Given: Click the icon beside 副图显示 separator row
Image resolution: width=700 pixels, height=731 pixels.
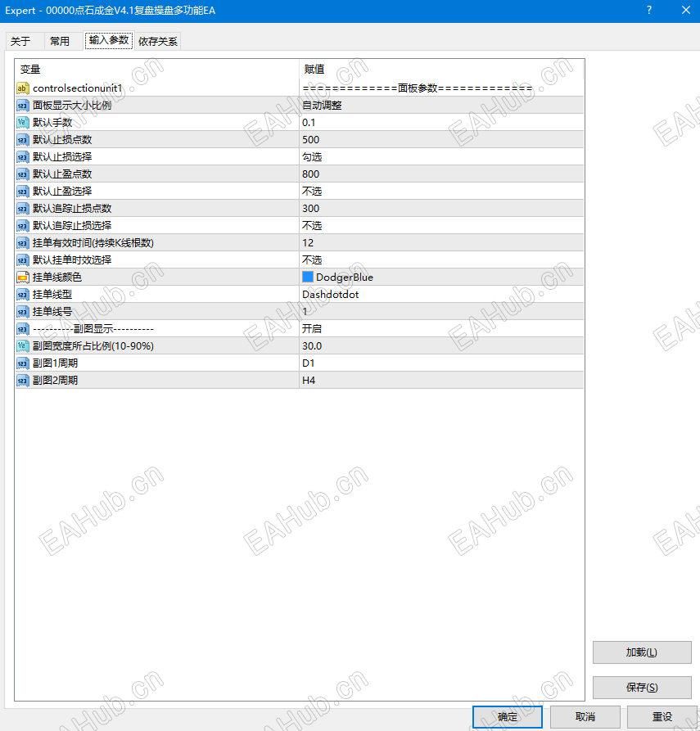Looking at the screenshot, I should pos(22,329).
